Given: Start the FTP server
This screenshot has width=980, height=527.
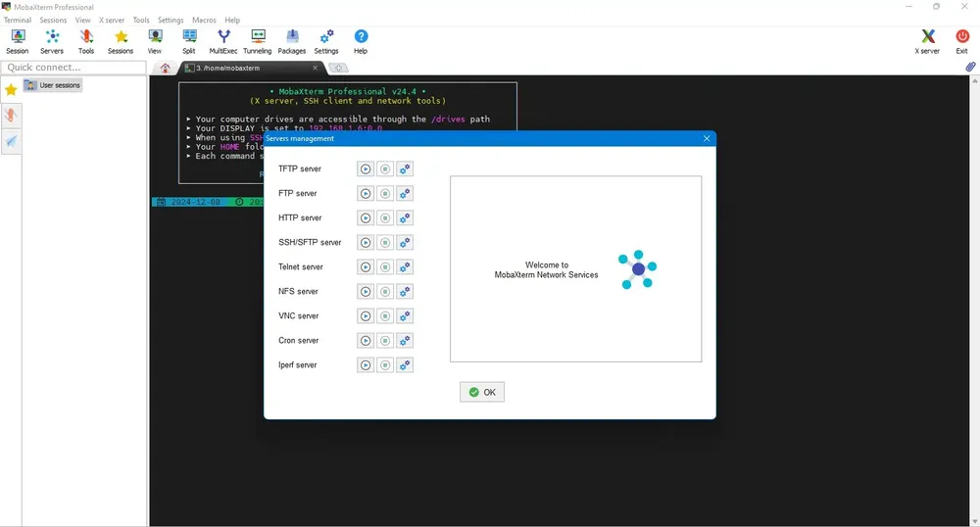Looking at the screenshot, I should click(x=366, y=194).
